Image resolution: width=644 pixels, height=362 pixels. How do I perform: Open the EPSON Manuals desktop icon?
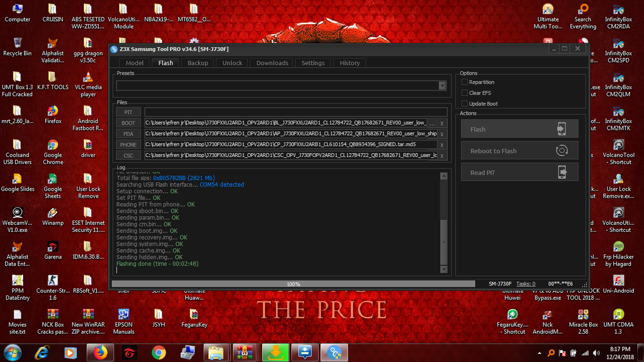point(124,321)
